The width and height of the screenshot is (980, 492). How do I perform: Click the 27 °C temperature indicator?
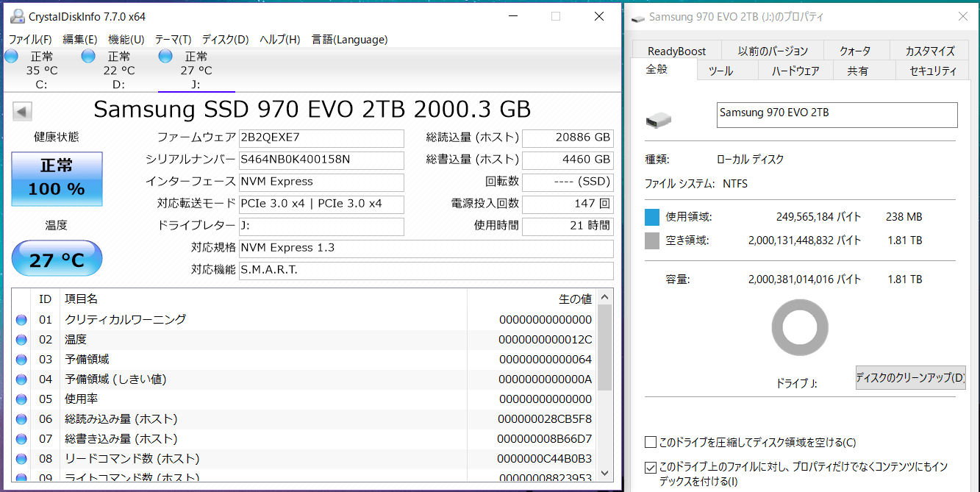tap(57, 259)
